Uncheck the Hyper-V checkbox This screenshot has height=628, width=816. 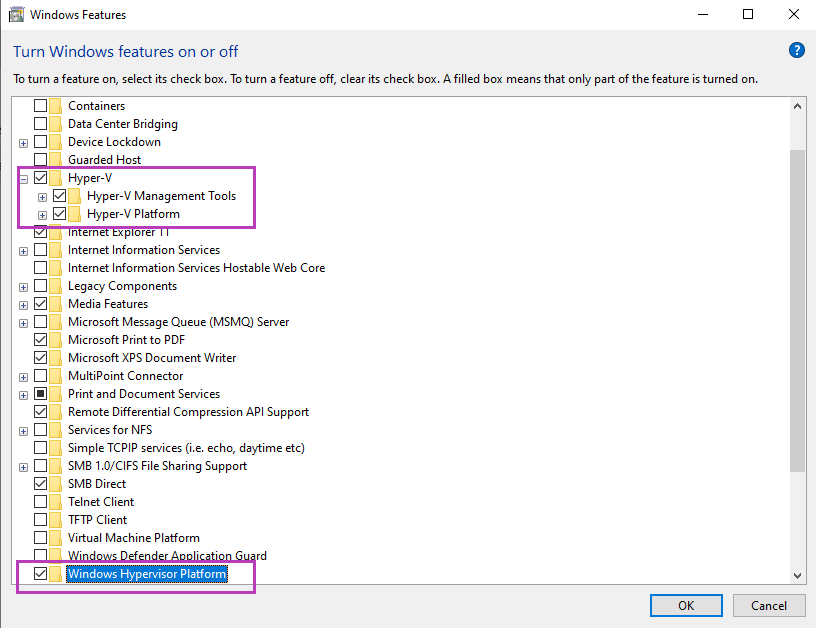(x=40, y=178)
